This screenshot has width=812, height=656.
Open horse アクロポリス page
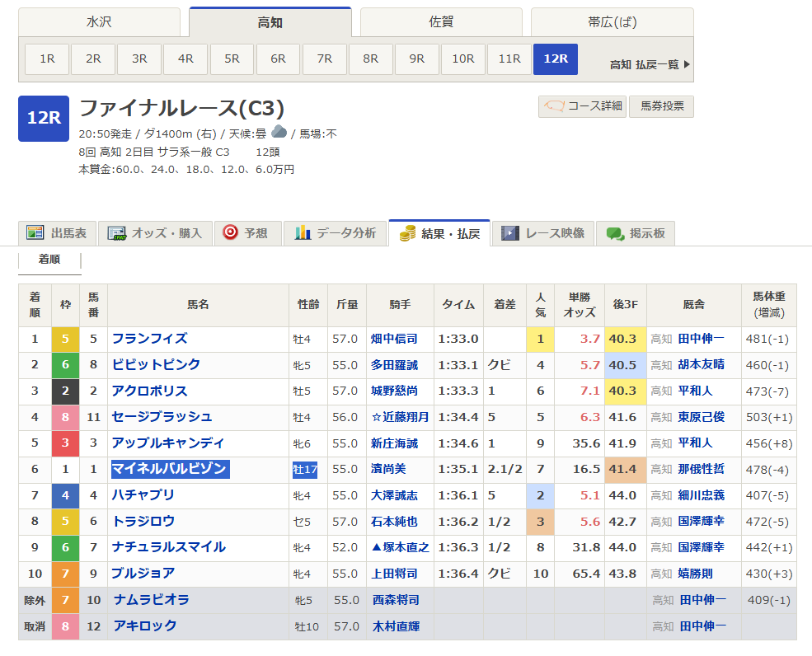click(150, 391)
